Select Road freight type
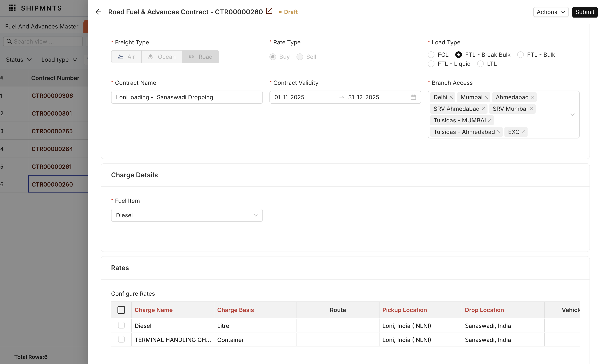 coord(200,57)
